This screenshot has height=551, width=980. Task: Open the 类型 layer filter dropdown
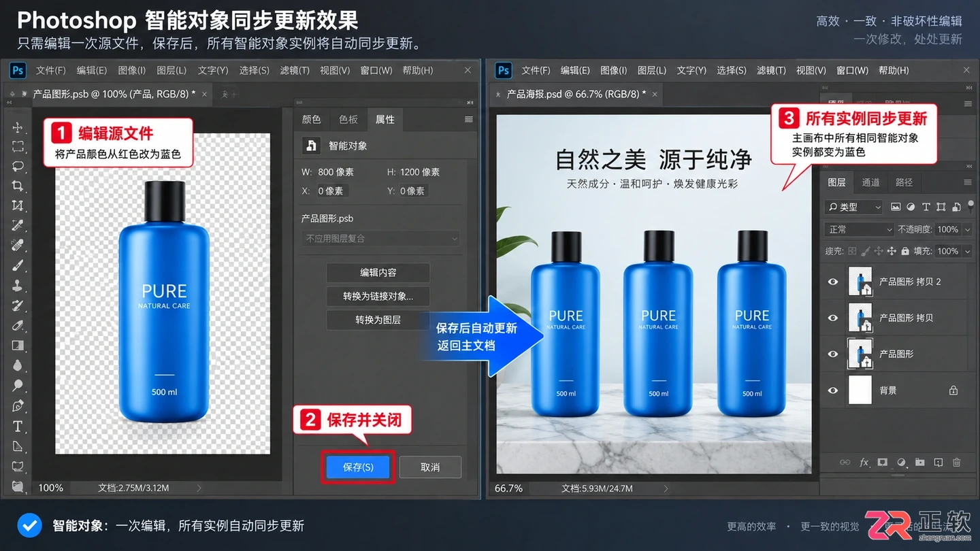click(x=854, y=207)
